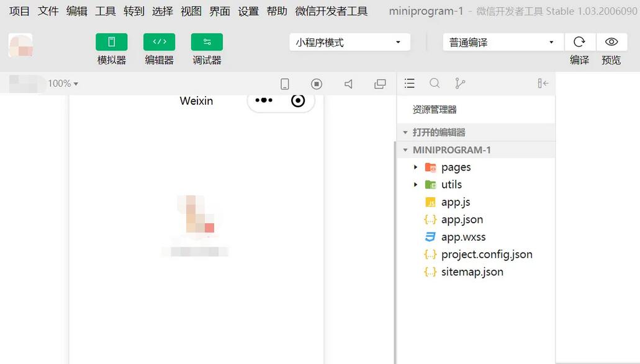Screen dimensions: 640x364
Task: Click the 预览 eye icon
Action: pos(611,42)
